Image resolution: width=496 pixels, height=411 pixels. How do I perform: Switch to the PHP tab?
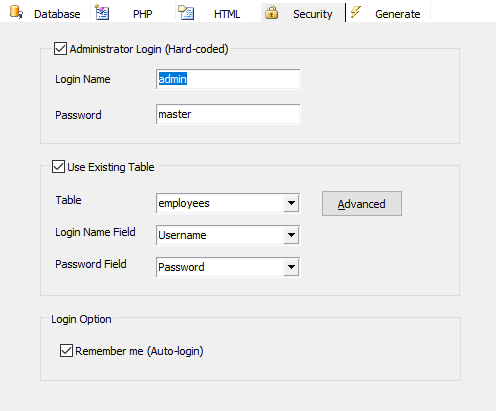[x=142, y=14]
